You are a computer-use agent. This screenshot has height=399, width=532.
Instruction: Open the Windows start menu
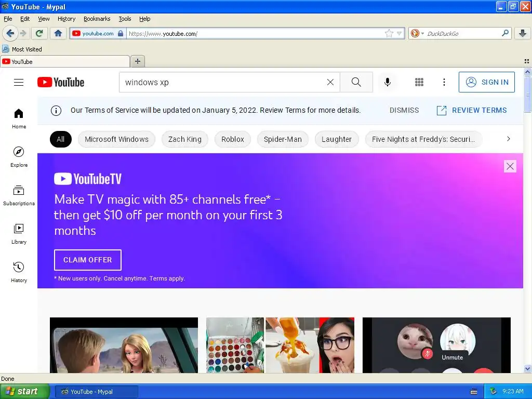point(24,392)
